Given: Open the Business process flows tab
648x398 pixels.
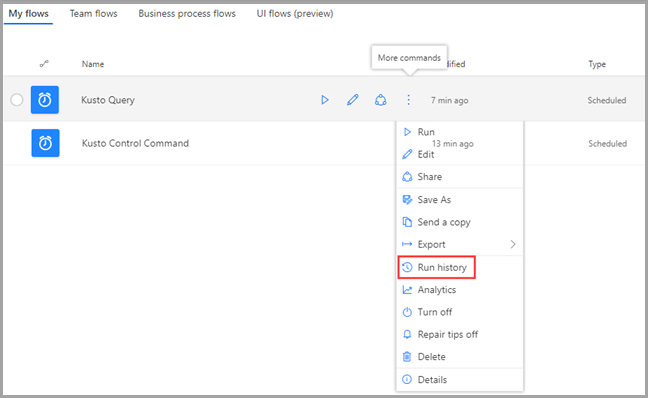Looking at the screenshot, I should (x=187, y=14).
